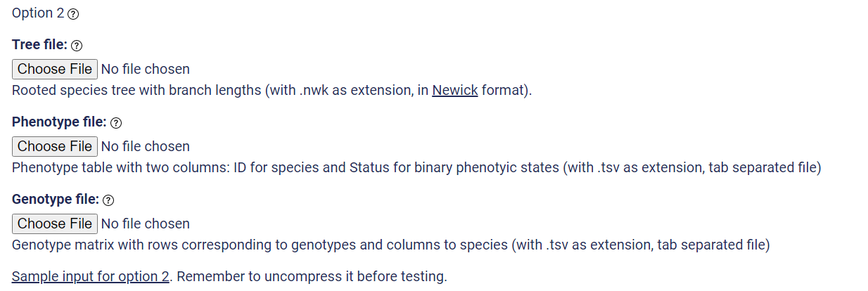Open the help icon beside Option 2
The height and width of the screenshot is (291, 868).
(73, 15)
